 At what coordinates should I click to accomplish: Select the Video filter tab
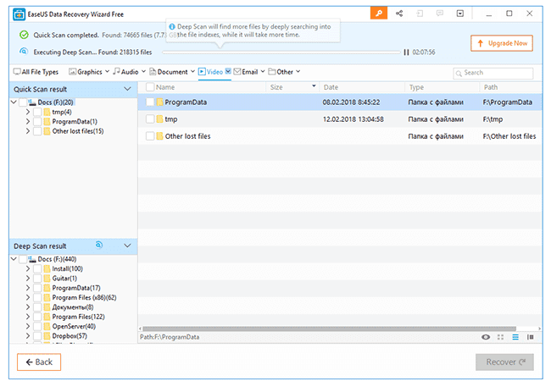[210, 72]
